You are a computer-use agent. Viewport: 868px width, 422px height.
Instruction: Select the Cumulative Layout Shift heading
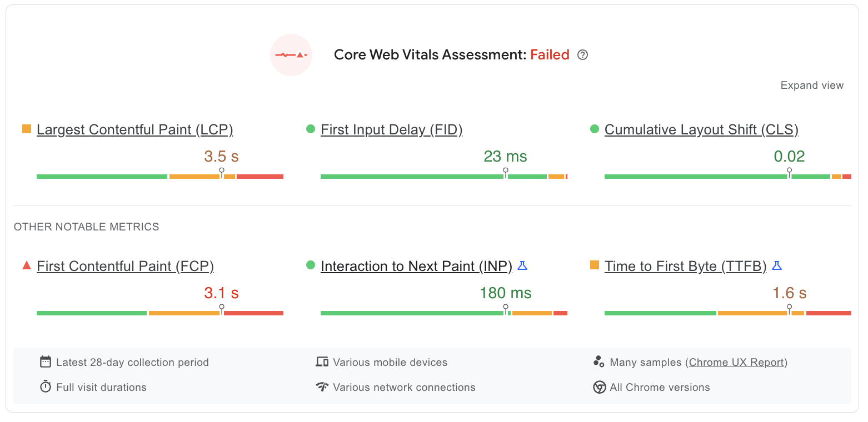point(701,129)
